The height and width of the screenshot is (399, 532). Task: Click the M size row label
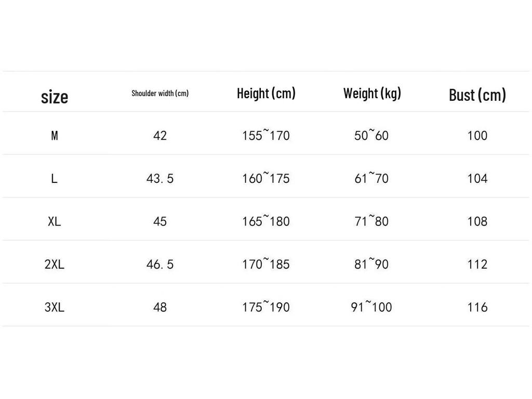coord(54,136)
